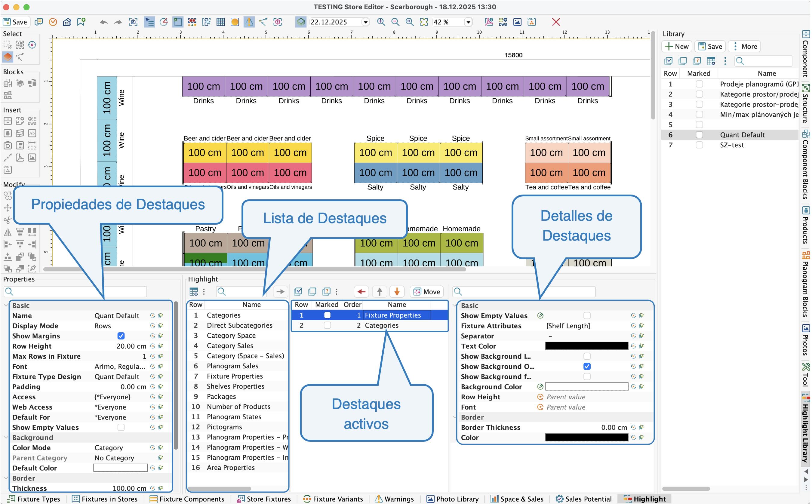Screen dimensions: 812x504
Task: Switch to the Store Fixtures tab
Action: pos(264,499)
